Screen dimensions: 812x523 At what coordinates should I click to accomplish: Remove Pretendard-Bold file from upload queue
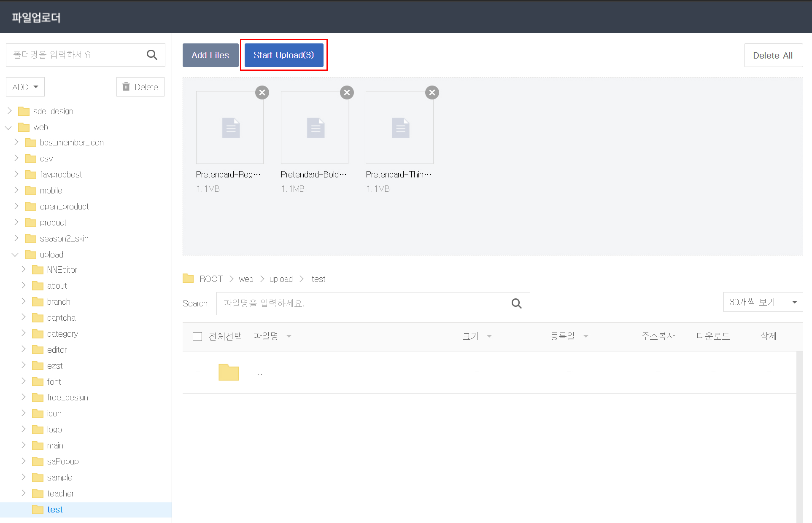[347, 92]
